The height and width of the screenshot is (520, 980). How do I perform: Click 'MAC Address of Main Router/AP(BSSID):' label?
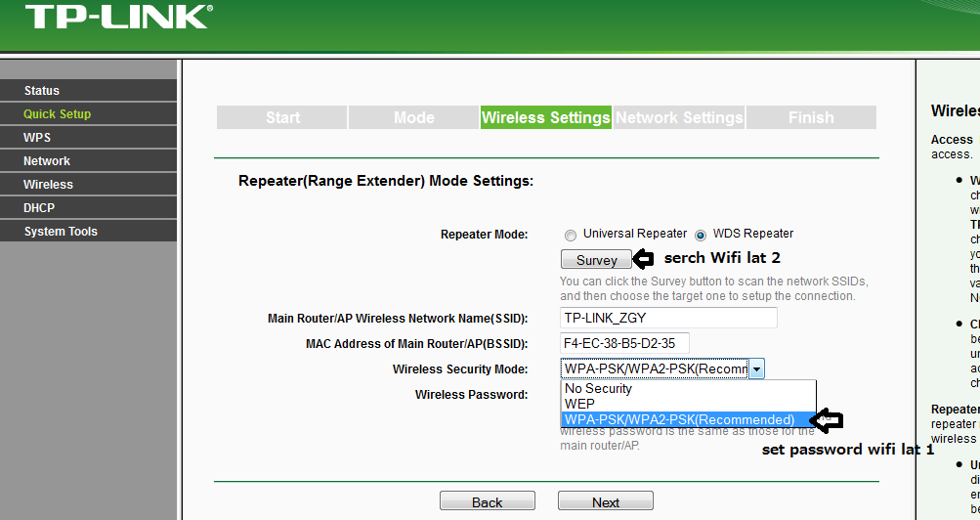[416, 344]
